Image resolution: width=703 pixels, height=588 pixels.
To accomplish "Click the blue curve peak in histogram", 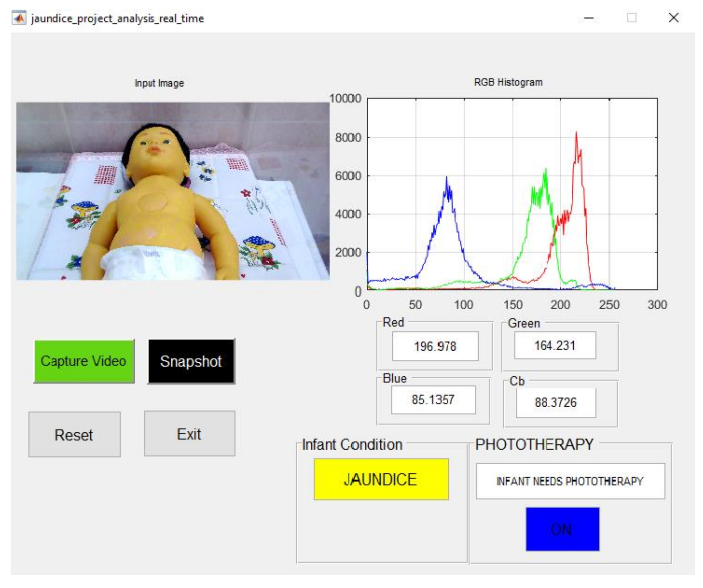I will [446, 179].
